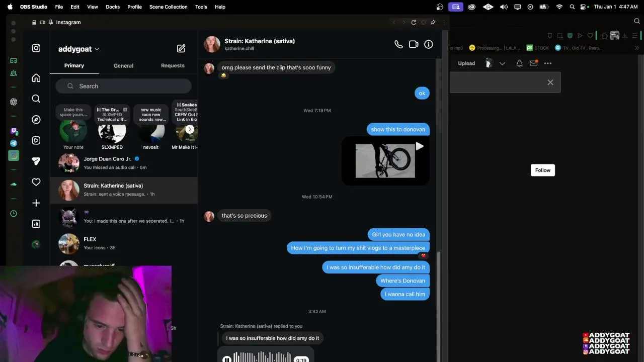Open the OBS Docks menu
Viewport: 644px width, 362px height.
(x=113, y=7)
